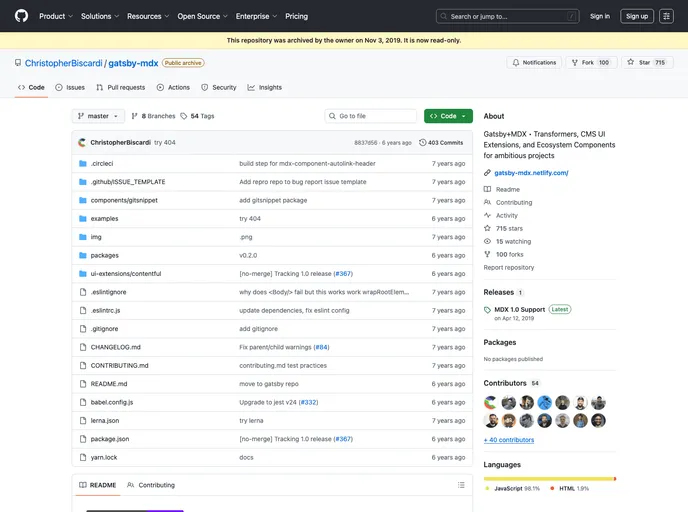View the 8 Branches link
This screenshot has width=688, height=512.
tap(153, 116)
